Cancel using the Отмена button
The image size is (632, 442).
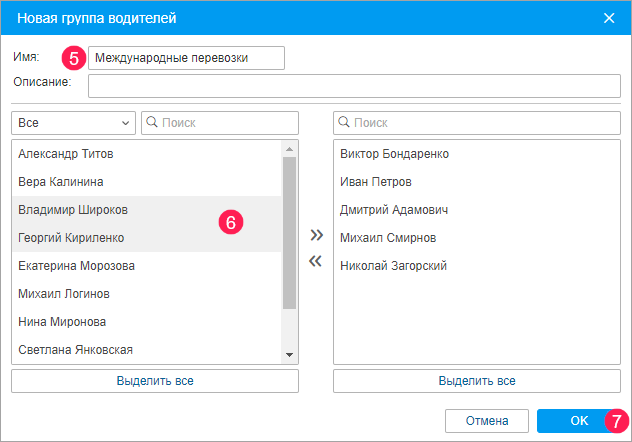tap(486, 421)
